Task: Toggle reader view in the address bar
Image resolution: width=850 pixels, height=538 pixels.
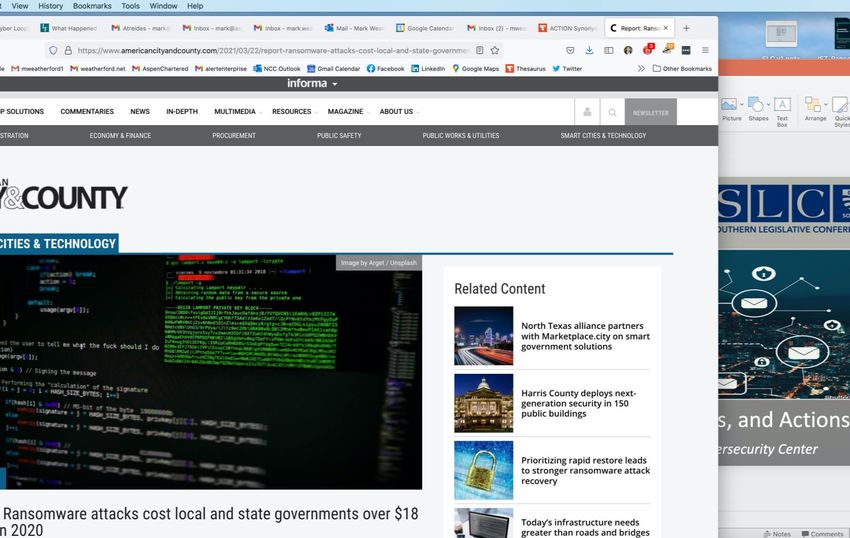Action: click(x=480, y=50)
